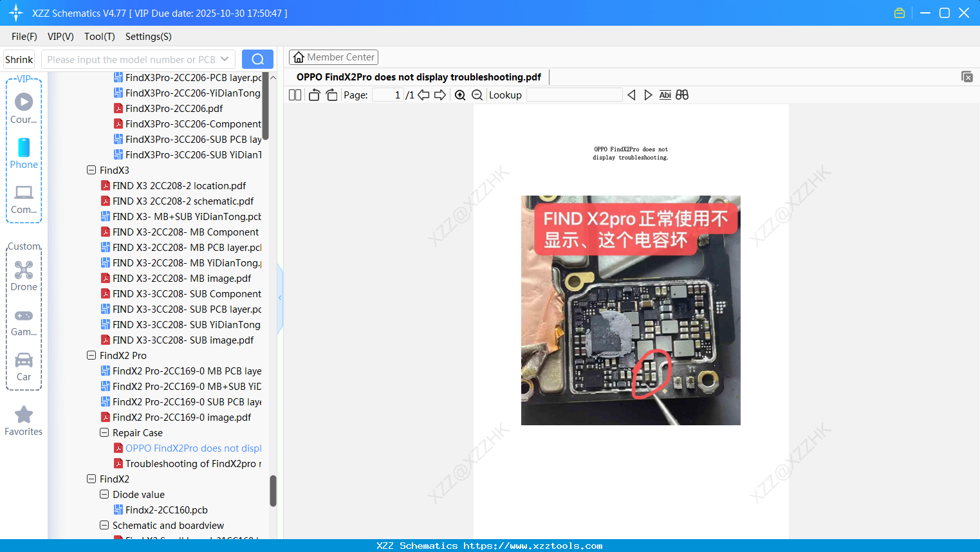Screen dimensions: 980x552
Task: Open the File menu
Action: (24, 37)
